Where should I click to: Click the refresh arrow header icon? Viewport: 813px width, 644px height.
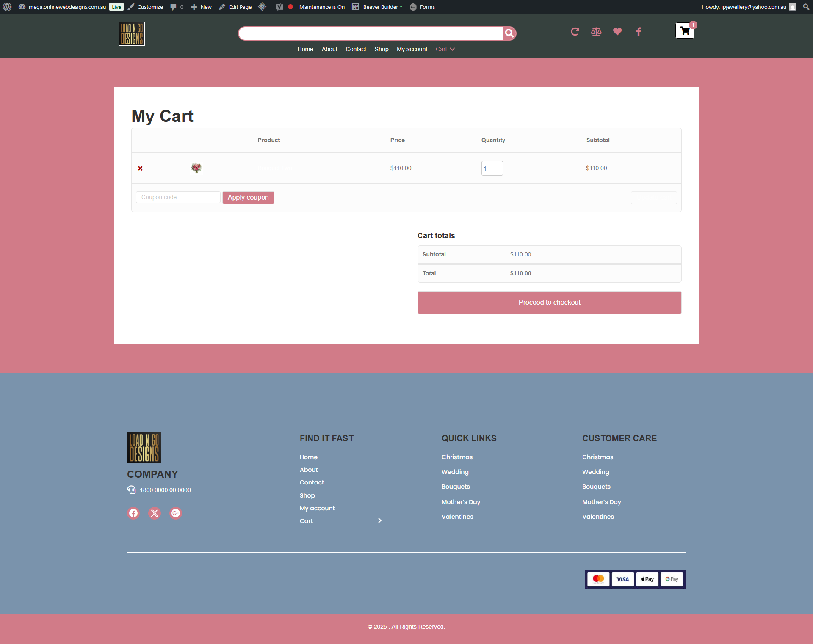click(x=575, y=31)
